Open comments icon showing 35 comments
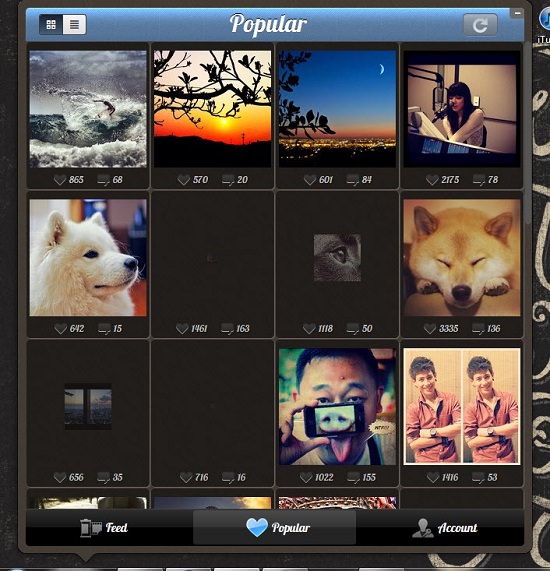This screenshot has width=550, height=571. pos(103,477)
